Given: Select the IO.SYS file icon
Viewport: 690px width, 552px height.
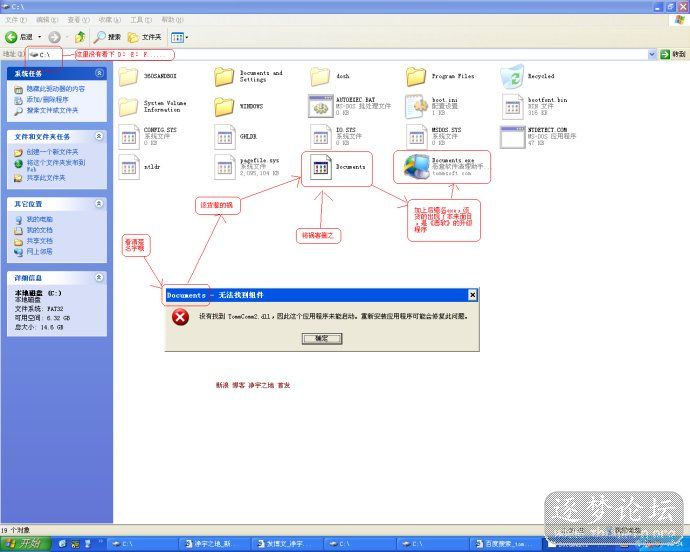Looking at the screenshot, I should 320,136.
